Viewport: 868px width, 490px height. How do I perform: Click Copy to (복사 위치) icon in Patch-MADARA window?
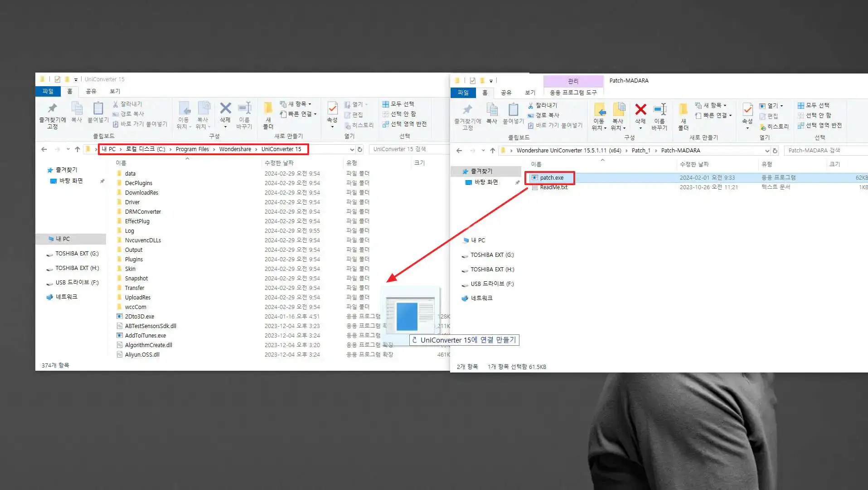(x=619, y=110)
